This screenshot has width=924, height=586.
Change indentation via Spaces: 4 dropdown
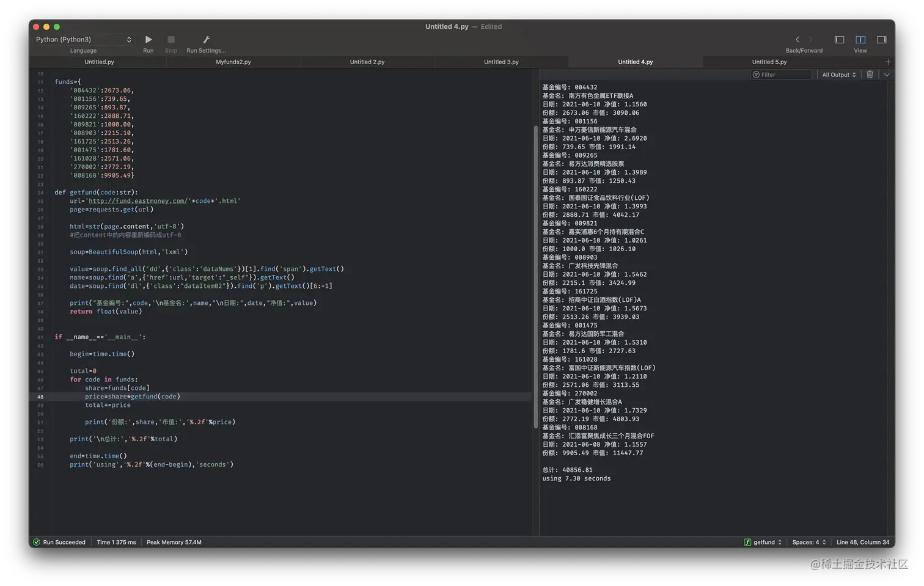[x=809, y=542]
